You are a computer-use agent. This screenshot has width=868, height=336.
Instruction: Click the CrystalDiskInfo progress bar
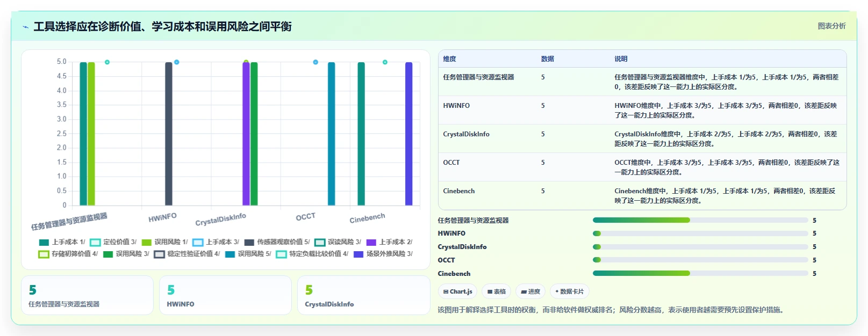700,247
